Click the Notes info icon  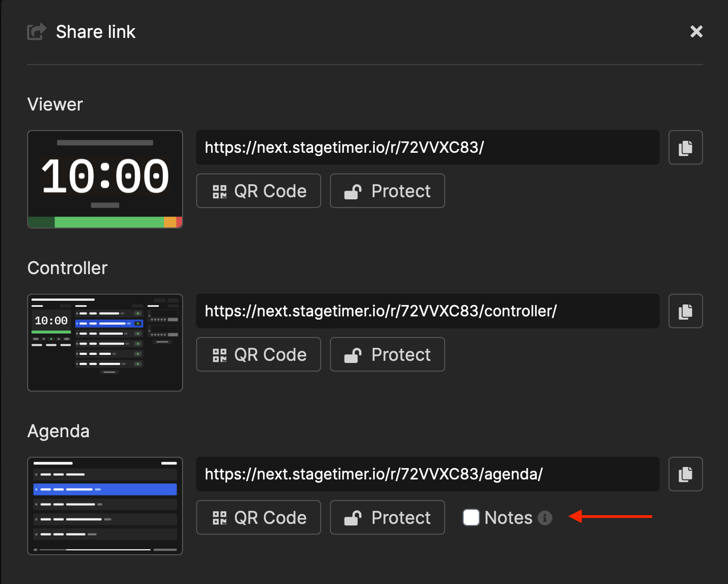545,518
